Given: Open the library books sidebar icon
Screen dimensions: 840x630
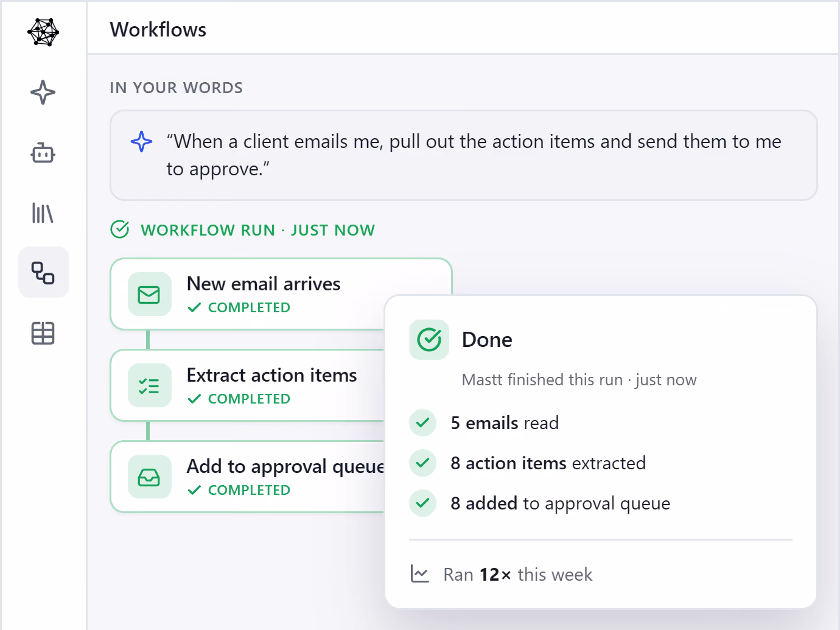Looking at the screenshot, I should click(43, 213).
